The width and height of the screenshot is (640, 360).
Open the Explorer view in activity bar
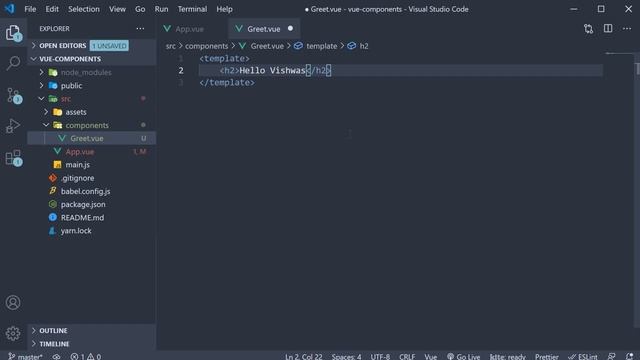click(x=13, y=33)
